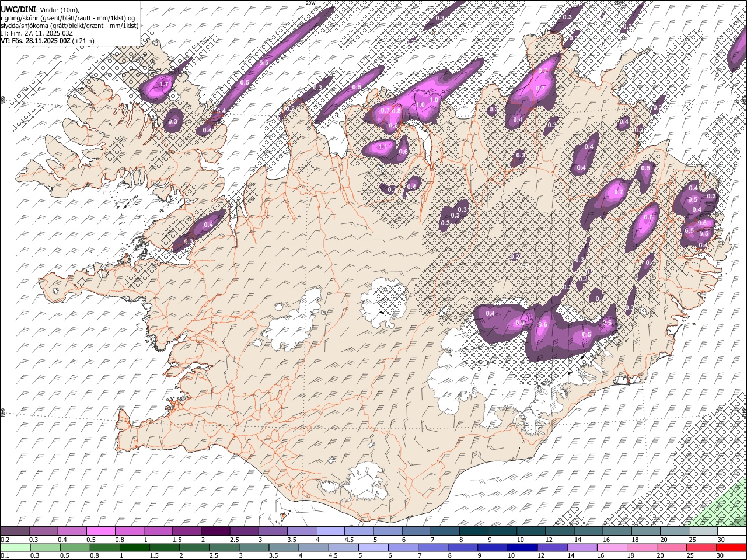The height and width of the screenshot is (560, 747).
Task: Click the 'Vindur (10m)' label
Action: 58,9
